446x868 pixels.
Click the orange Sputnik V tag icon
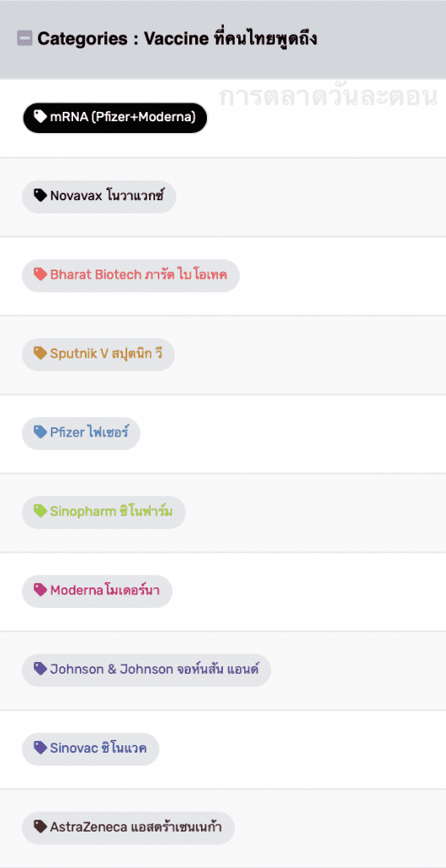(41, 353)
